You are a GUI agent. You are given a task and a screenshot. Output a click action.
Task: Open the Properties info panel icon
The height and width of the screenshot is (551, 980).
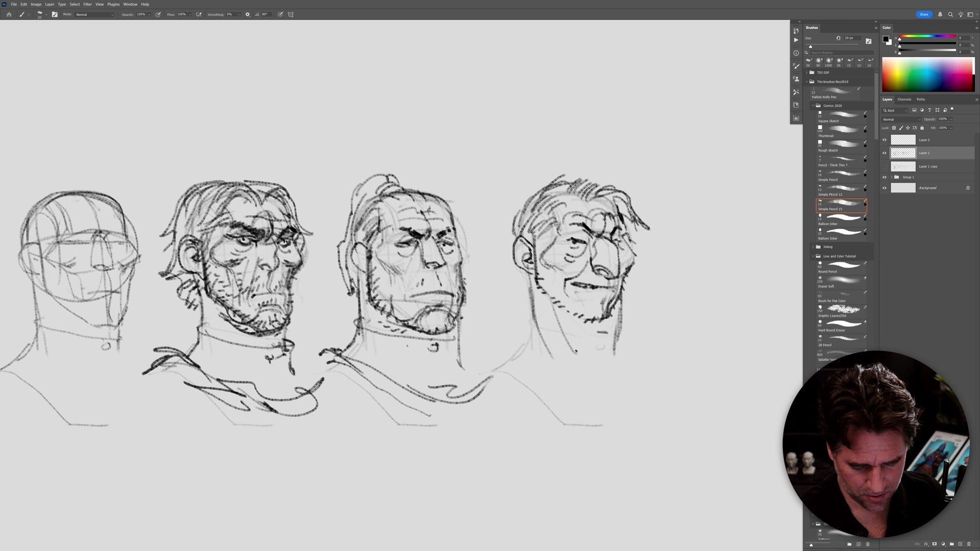(x=796, y=53)
